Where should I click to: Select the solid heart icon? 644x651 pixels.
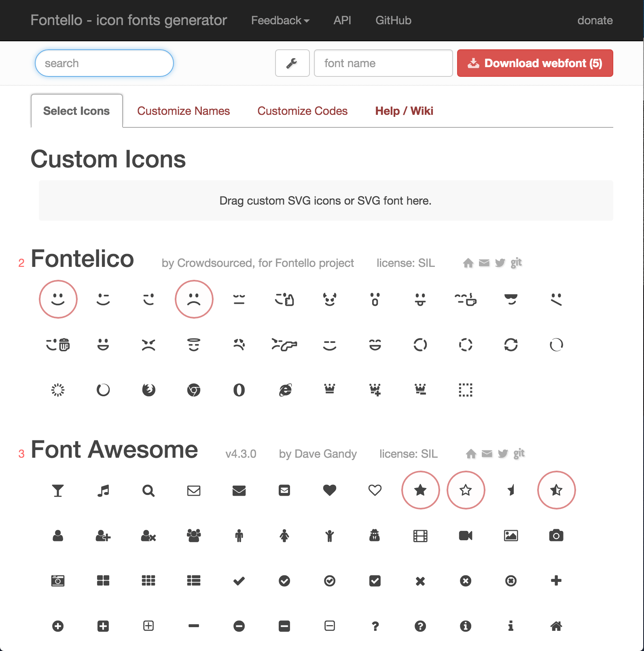point(330,490)
